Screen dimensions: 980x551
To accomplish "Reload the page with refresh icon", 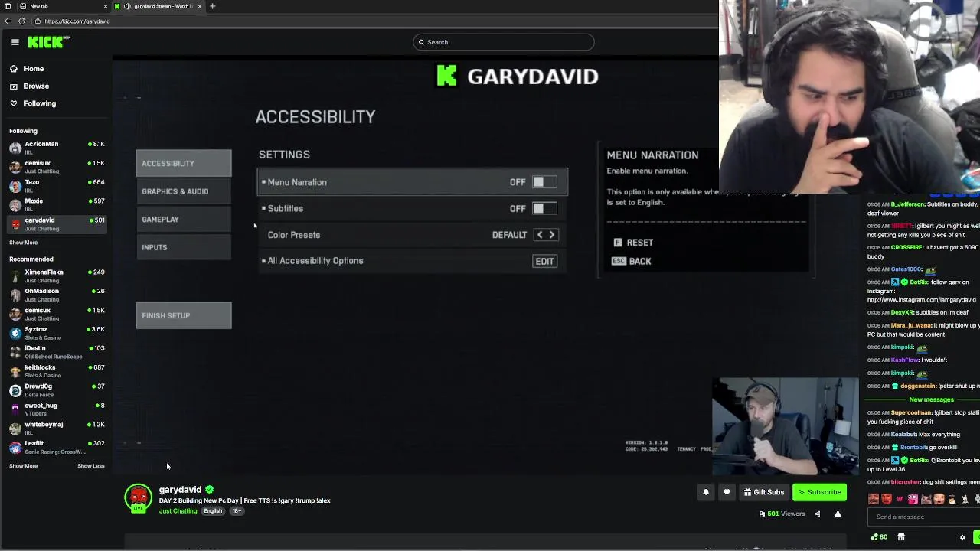I will point(21,21).
